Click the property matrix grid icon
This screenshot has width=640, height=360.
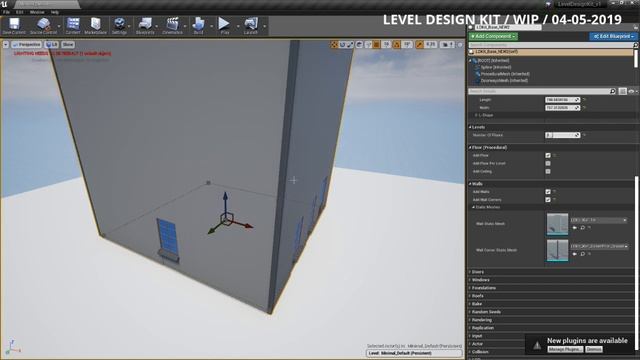pos(622,91)
